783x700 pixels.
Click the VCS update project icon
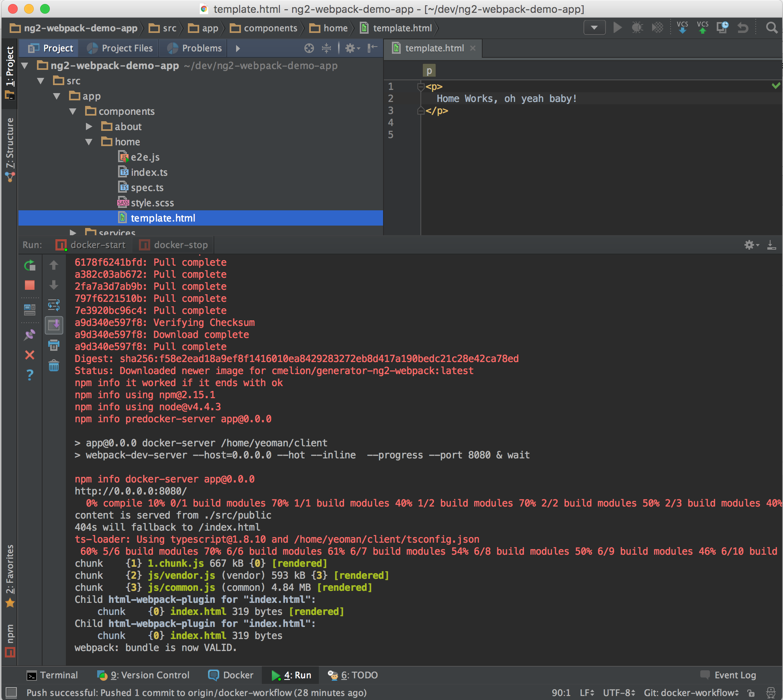pos(682,28)
